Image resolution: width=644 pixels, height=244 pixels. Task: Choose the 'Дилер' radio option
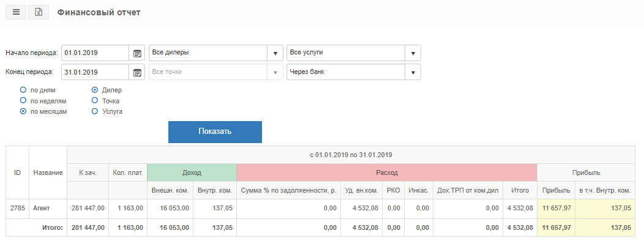95,91
